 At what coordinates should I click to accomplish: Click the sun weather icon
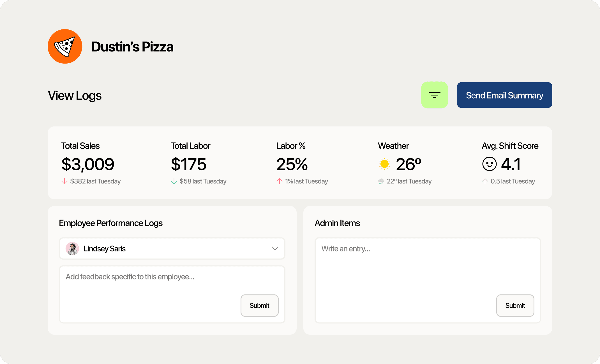point(384,164)
